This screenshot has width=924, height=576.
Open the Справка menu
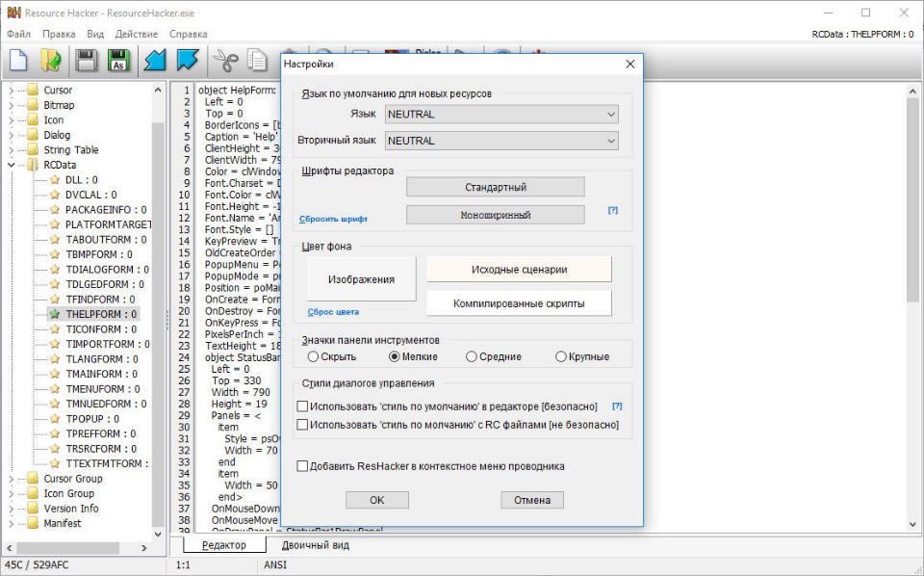click(189, 34)
